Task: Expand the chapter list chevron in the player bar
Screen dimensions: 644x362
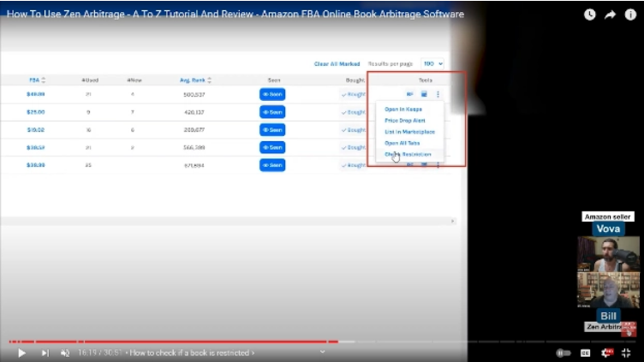Action: tap(322, 352)
